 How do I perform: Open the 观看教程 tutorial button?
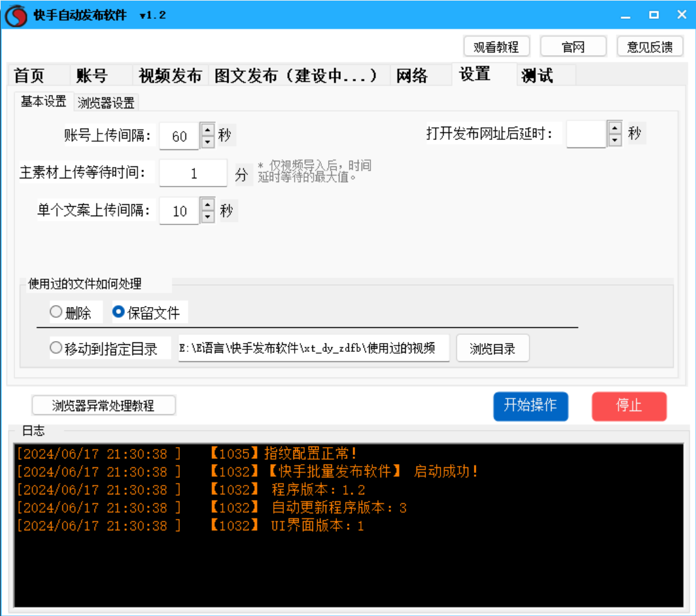point(496,47)
